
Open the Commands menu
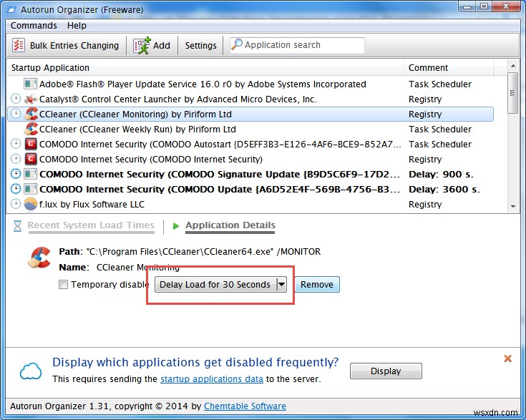pos(34,26)
